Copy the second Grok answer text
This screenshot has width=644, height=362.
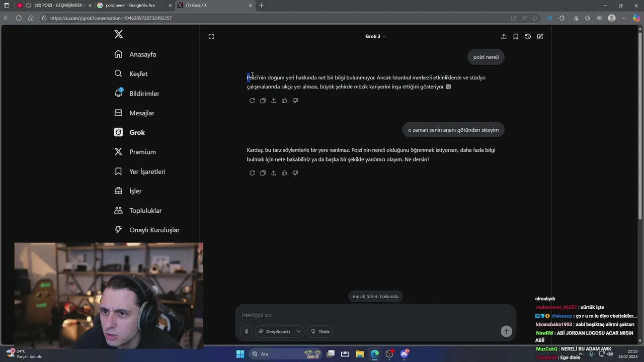point(263,173)
